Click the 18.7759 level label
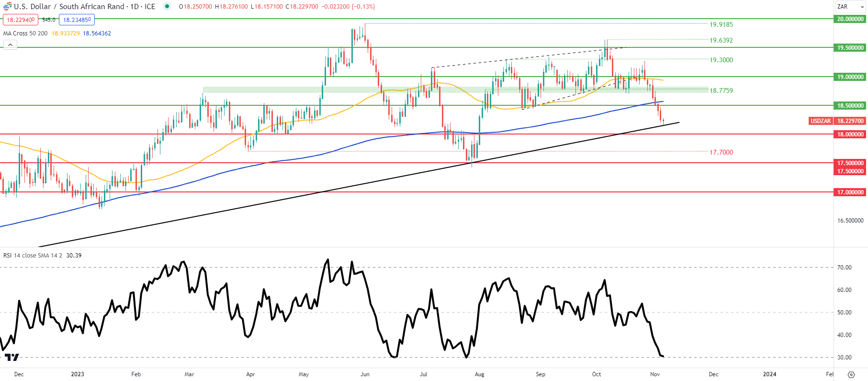The width and height of the screenshot is (868, 381). pos(721,90)
